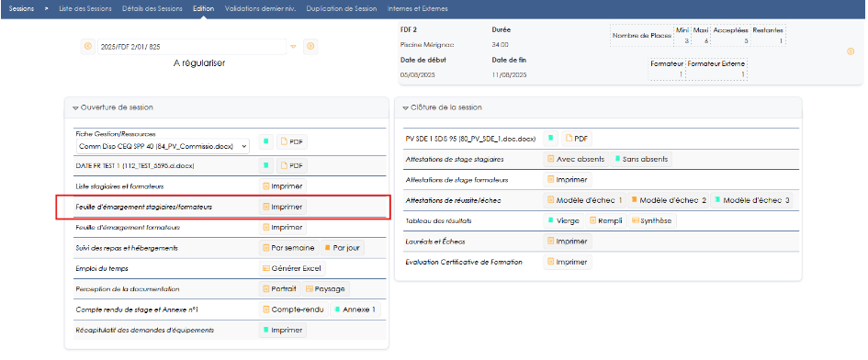Print Attestations de stage formateurs
The width and height of the screenshot is (868, 360).
click(568, 179)
